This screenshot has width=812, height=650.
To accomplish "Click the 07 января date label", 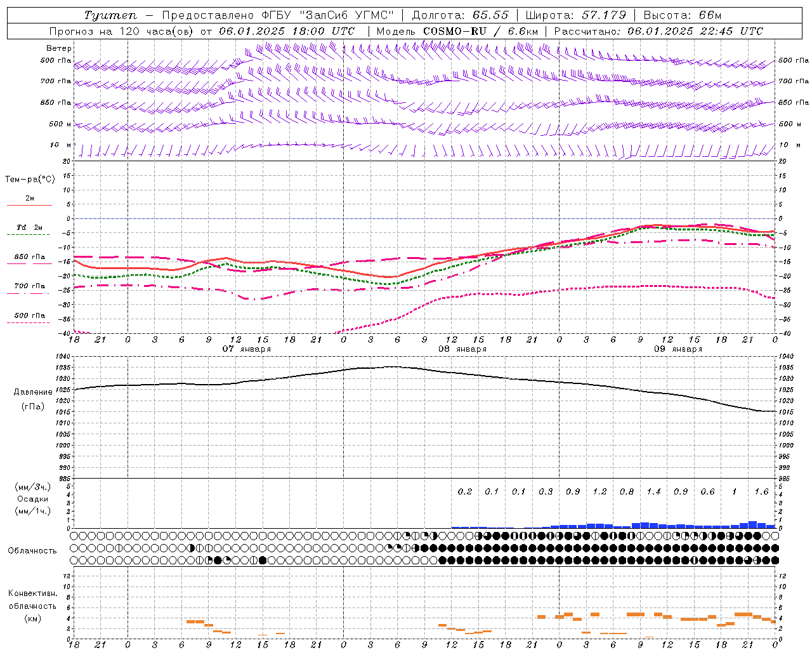I will coord(246,349).
